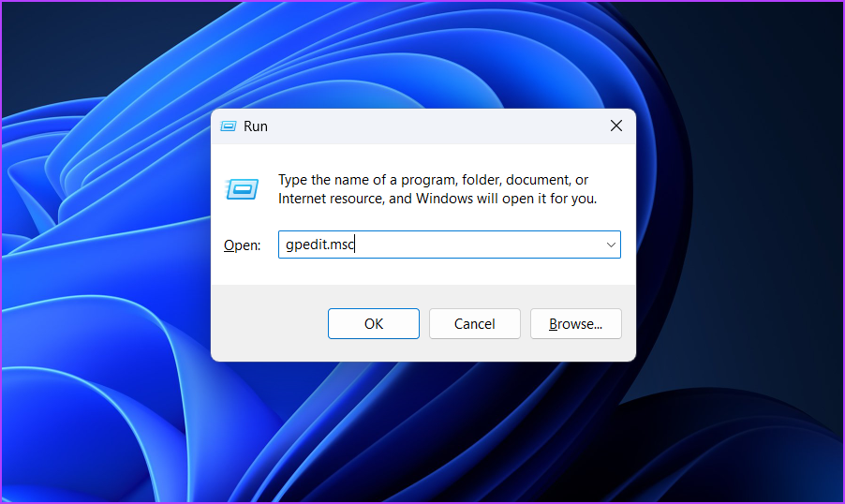Screen dimensions: 845x504
Task: Cancel the Run dialog
Action: [474, 323]
